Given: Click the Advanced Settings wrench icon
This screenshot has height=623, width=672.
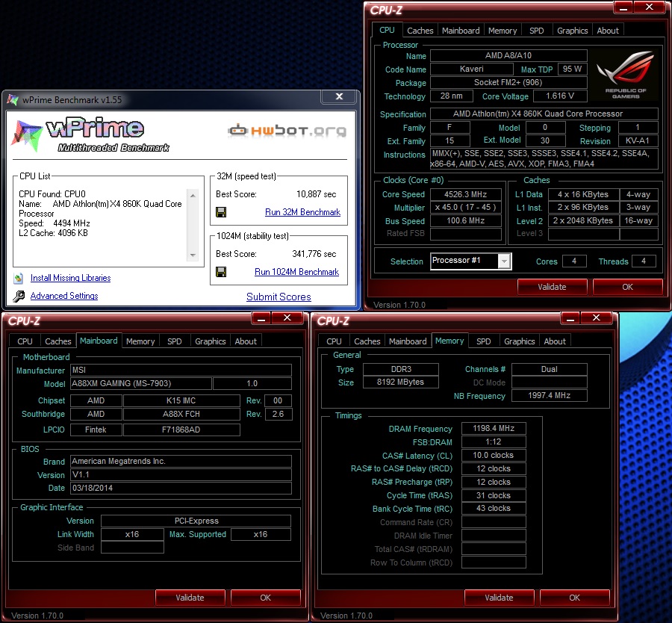Looking at the screenshot, I should 19,296.
